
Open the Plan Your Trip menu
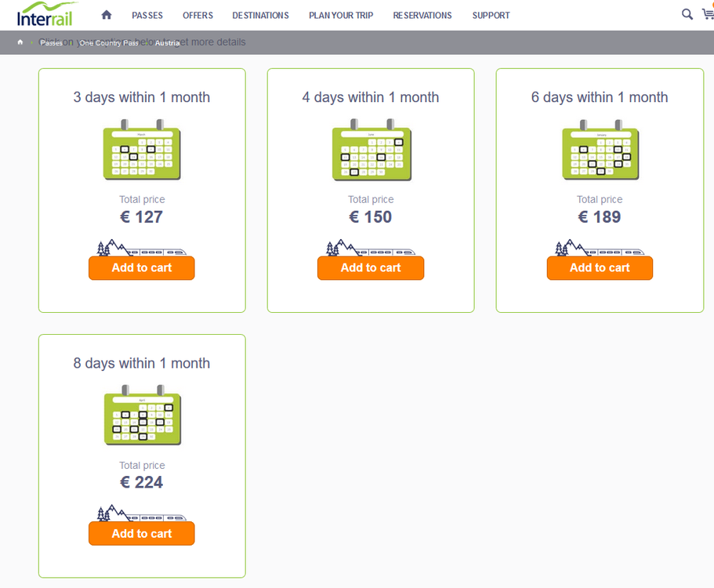tap(341, 16)
